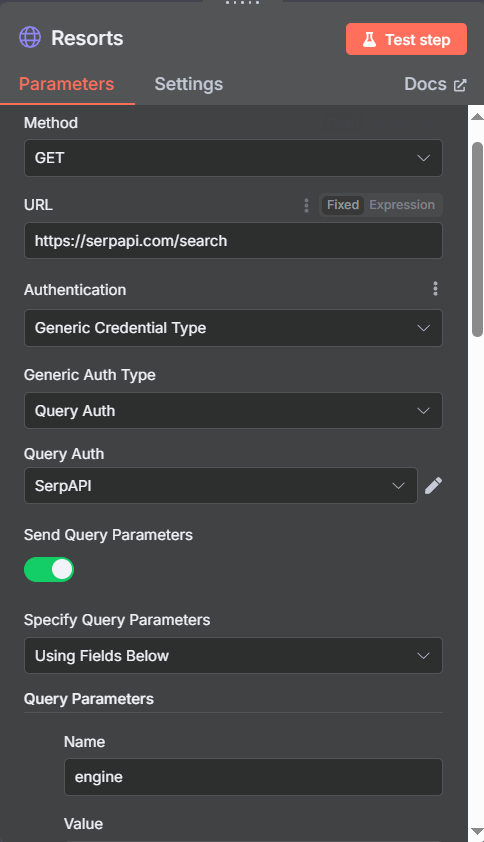Image resolution: width=484 pixels, height=842 pixels.
Task: Open the SerpAPI credential dropdown
Action: pyautogui.click(x=221, y=485)
